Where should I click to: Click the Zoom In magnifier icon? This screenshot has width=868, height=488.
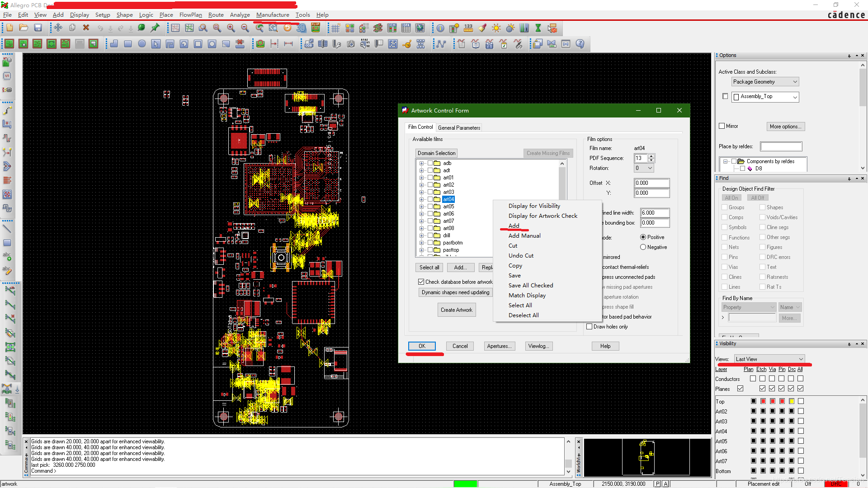point(231,28)
